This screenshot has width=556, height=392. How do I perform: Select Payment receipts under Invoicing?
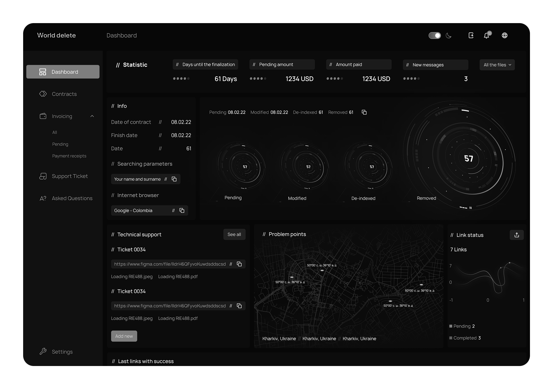(69, 156)
